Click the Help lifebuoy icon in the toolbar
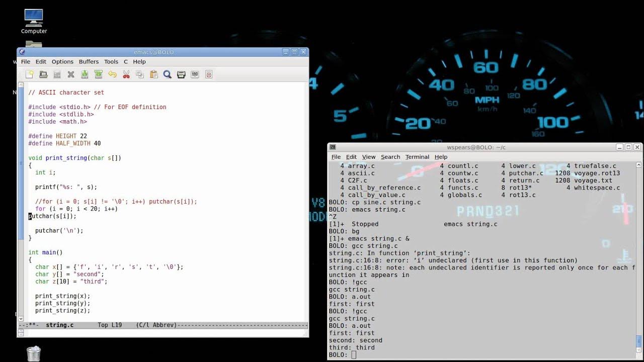The height and width of the screenshot is (362, 644). tap(209, 74)
